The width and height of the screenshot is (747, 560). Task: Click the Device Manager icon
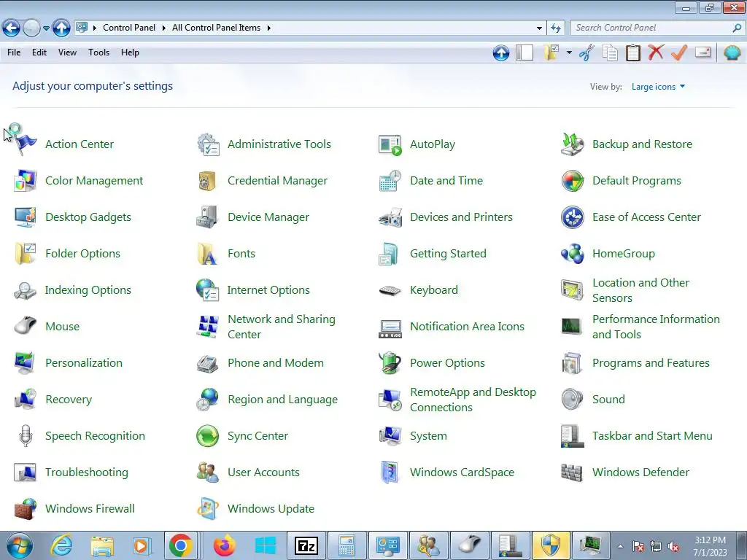pyautogui.click(x=207, y=217)
